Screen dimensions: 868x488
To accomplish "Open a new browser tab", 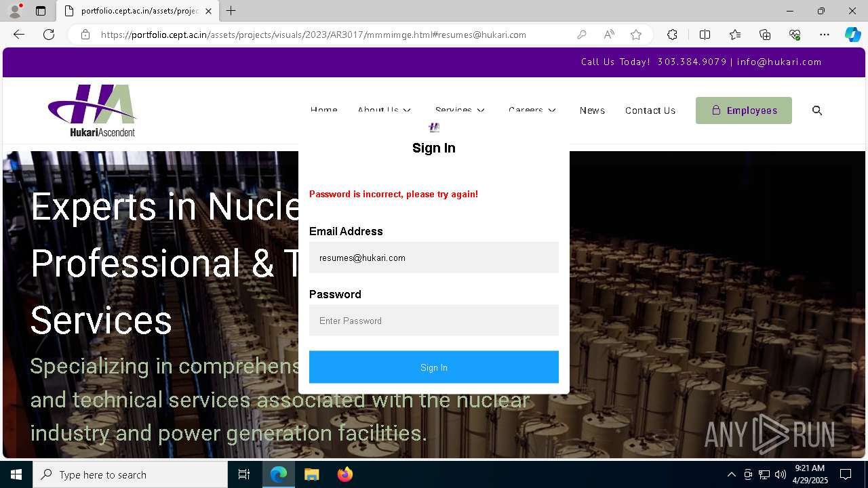I will (x=231, y=11).
